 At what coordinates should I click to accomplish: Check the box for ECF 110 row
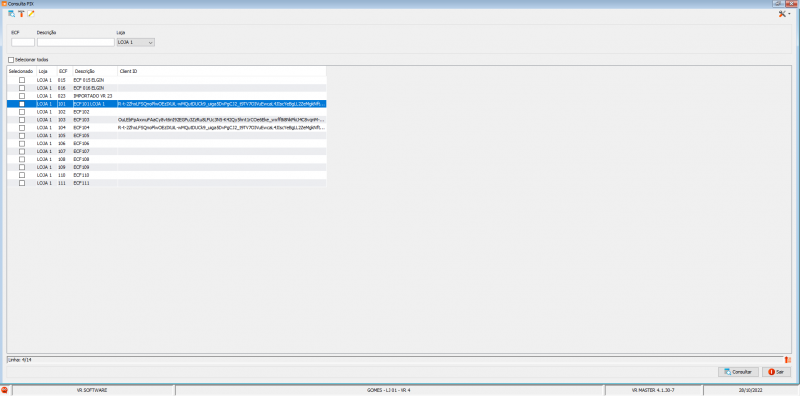pyautogui.click(x=22, y=175)
